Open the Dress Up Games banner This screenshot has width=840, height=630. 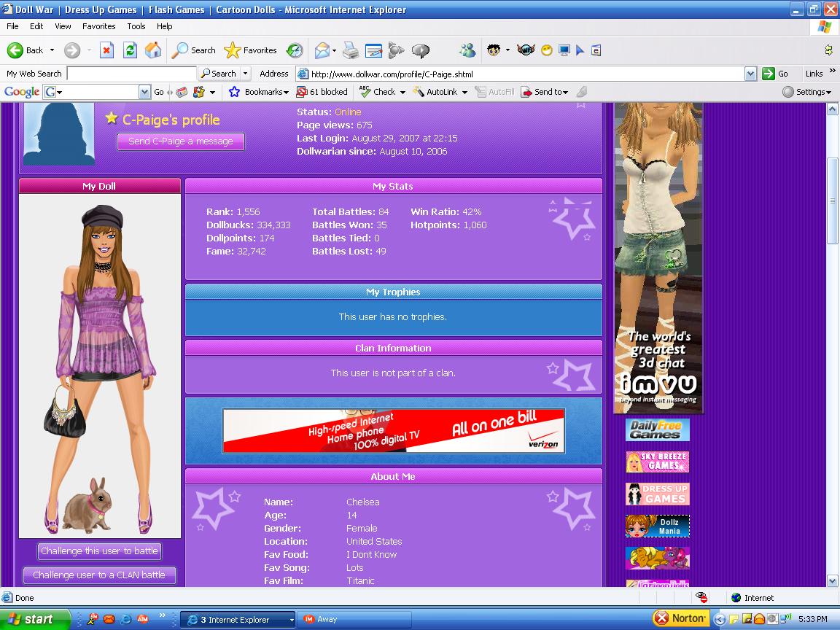tap(657, 494)
